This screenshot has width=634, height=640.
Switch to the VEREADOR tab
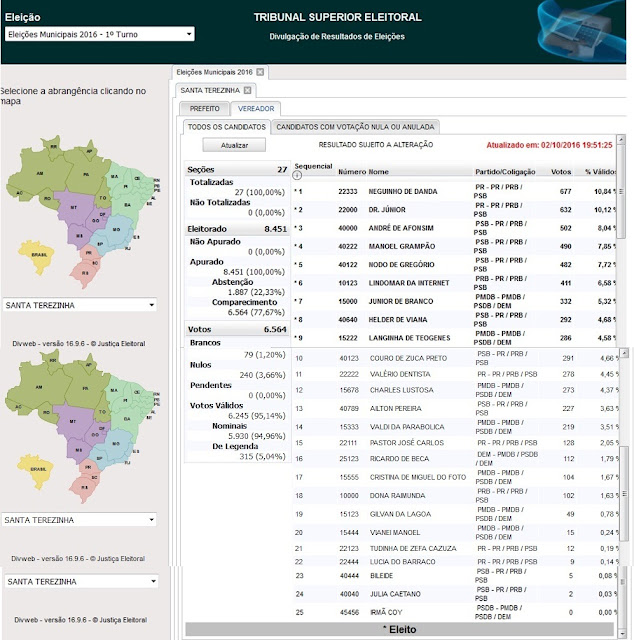pos(255,109)
